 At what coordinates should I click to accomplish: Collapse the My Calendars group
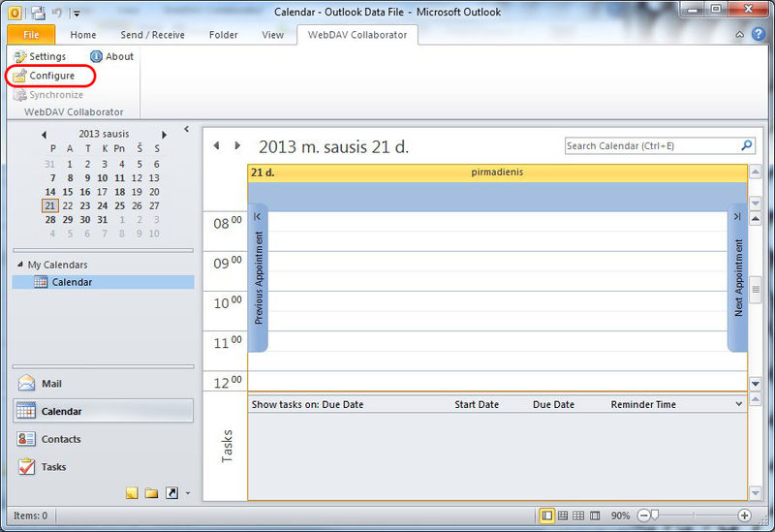[20, 265]
